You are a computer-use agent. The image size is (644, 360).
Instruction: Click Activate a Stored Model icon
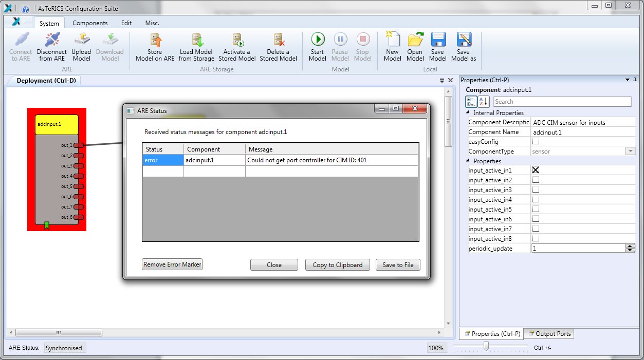coord(237,40)
